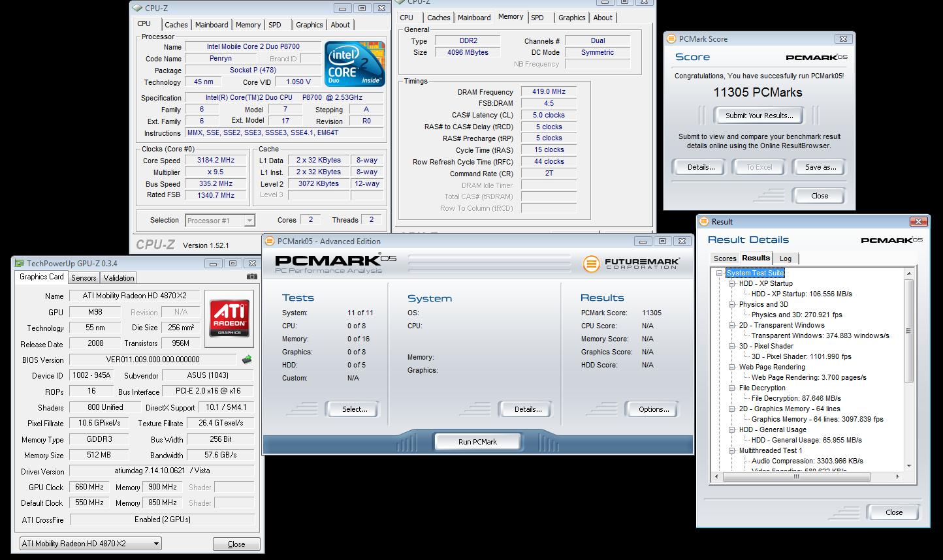Viewport: 943px width, 560px height.
Task: Collapse Physics and 3D node
Action: (x=732, y=305)
